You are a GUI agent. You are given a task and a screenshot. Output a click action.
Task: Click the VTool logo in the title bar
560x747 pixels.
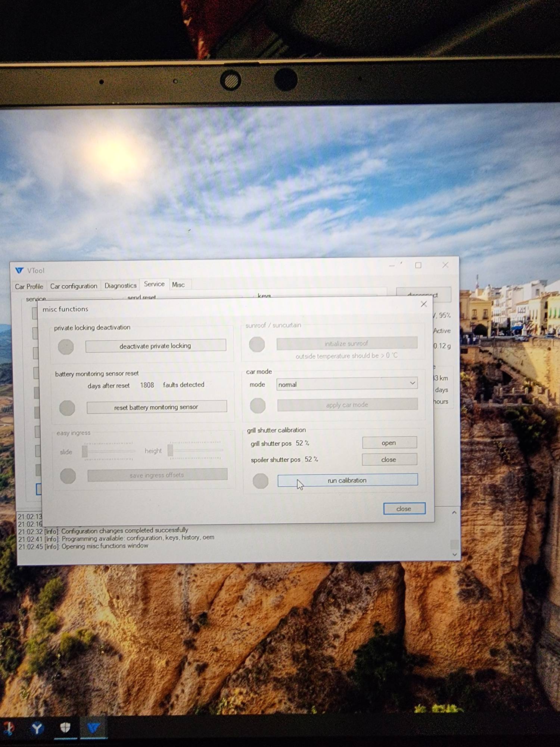[19, 270]
